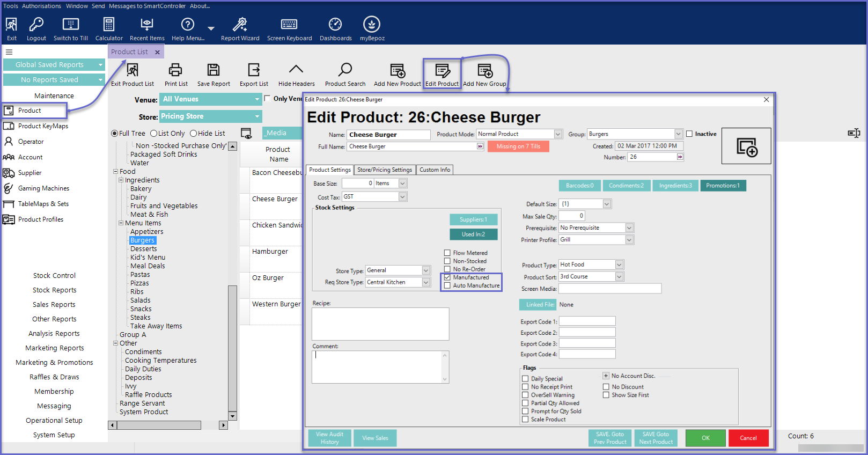Image resolution: width=868 pixels, height=455 pixels.
Task: Select the List Only radio button
Action: pyautogui.click(x=154, y=134)
